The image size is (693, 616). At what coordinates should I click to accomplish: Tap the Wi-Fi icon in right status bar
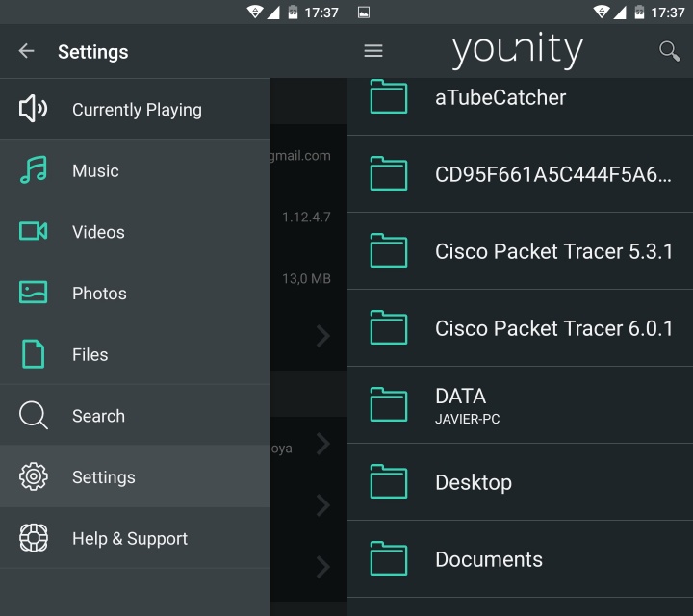tap(601, 12)
